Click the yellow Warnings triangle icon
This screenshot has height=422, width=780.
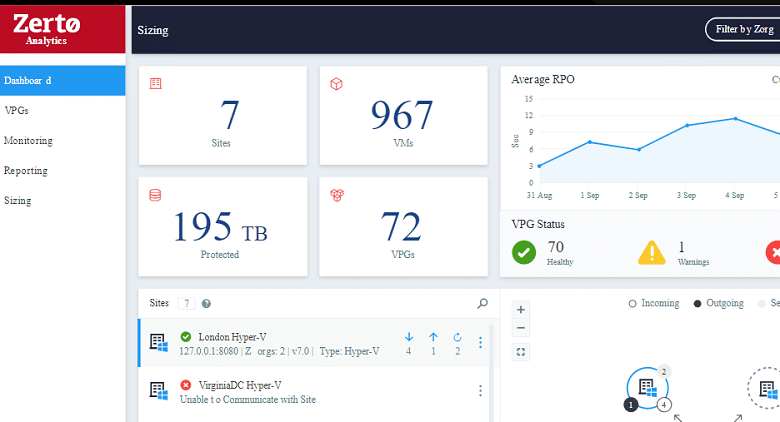point(652,252)
